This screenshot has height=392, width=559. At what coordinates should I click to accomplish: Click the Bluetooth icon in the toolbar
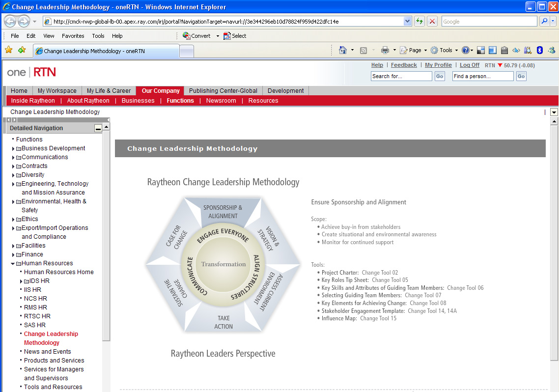coord(539,50)
